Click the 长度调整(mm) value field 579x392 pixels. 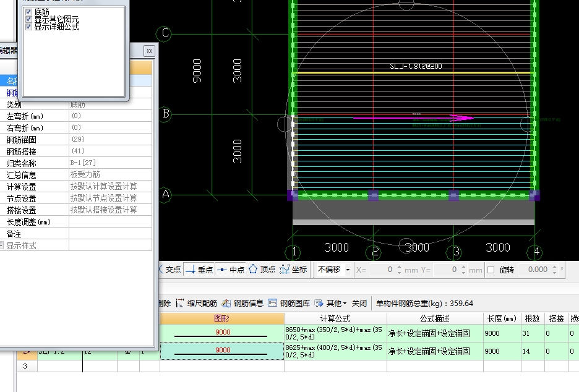click(110, 221)
